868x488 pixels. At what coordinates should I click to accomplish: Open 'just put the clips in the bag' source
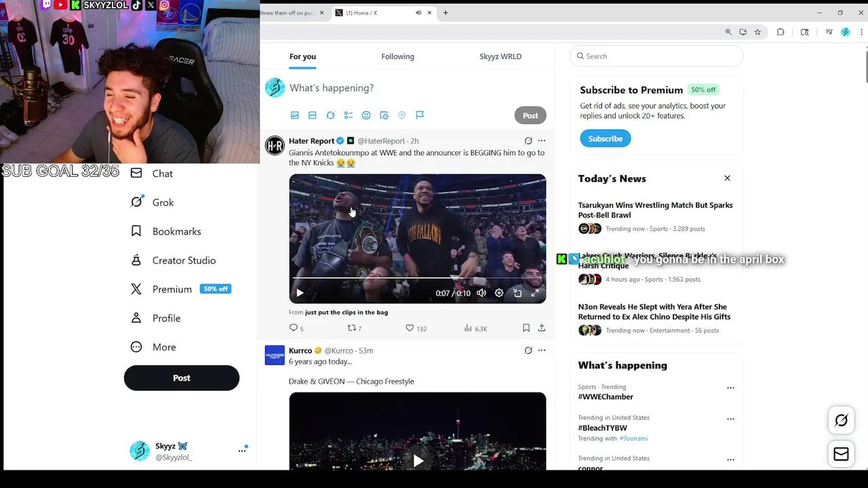[347, 312]
